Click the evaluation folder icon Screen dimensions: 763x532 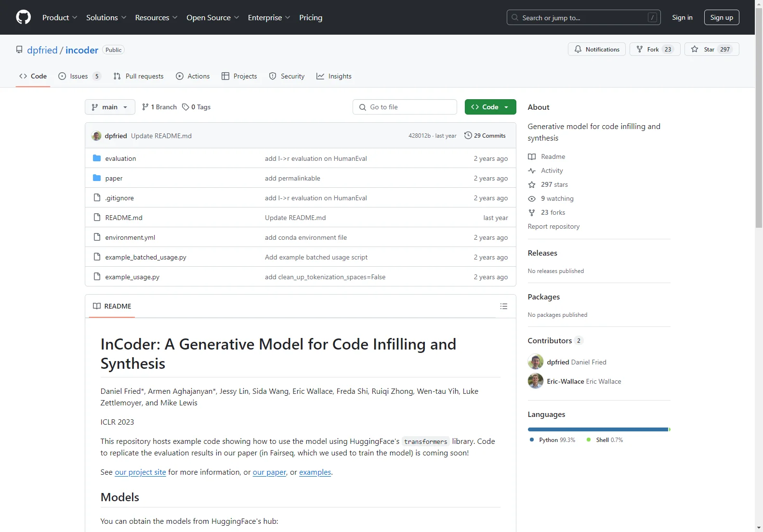(97, 158)
